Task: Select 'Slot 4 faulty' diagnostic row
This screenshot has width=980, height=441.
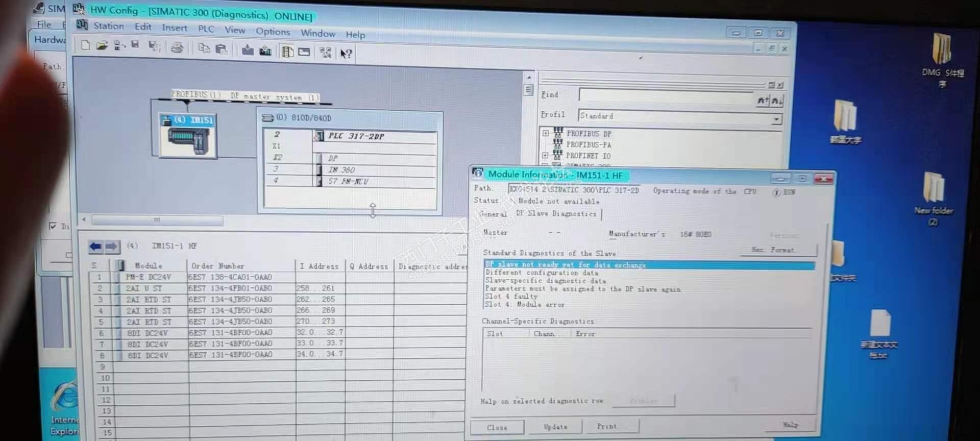Action: tap(511, 297)
